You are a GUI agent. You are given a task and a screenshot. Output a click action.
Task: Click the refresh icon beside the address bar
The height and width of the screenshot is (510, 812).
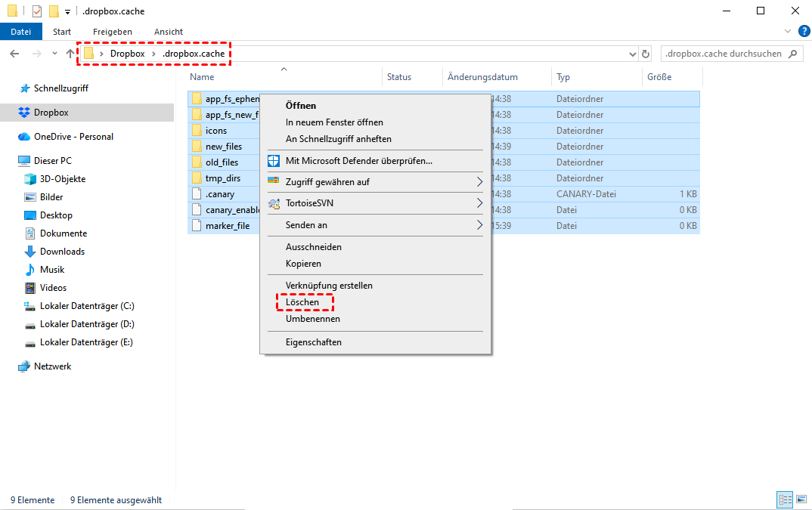tap(645, 54)
